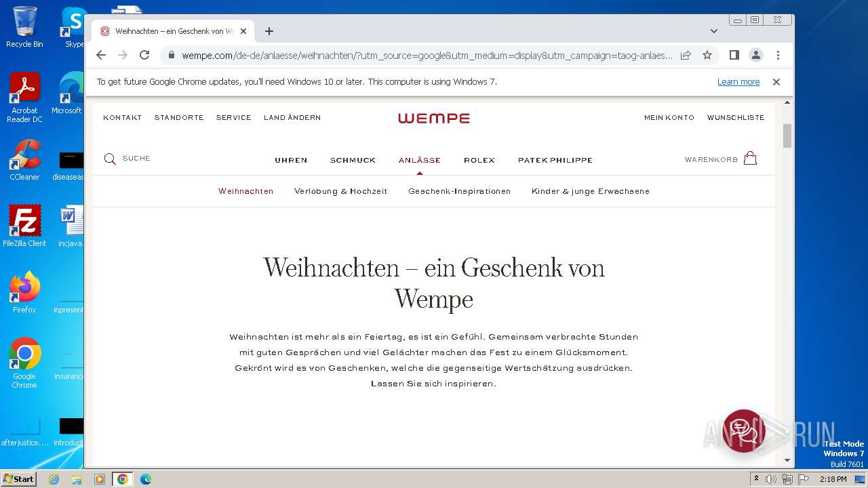This screenshot has height=488, width=868.
Task: Expand the tab search chevron
Action: [x=714, y=31]
